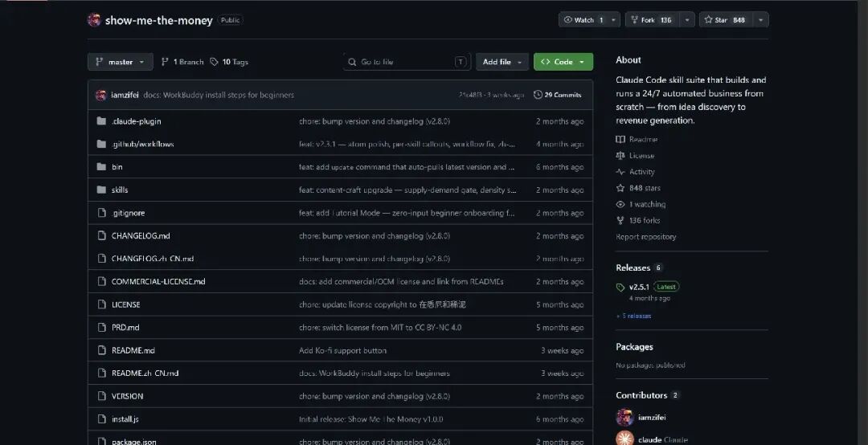Open the green Code dropdown button
The width and height of the screenshot is (868, 445).
(x=563, y=62)
